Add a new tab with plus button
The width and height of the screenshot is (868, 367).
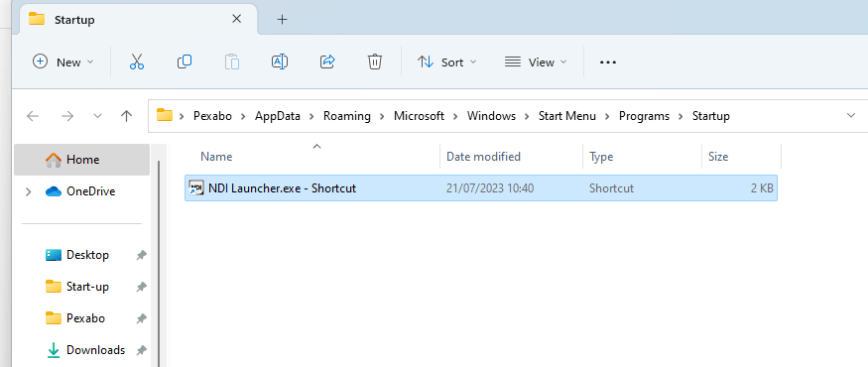[x=283, y=20]
